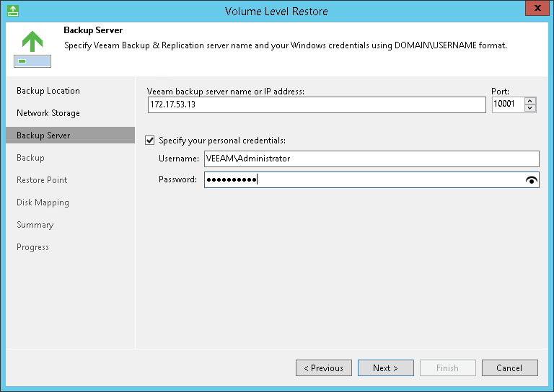554x392 pixels.
Task: Click the 'Backup Server' heading text
Action: 93,30
